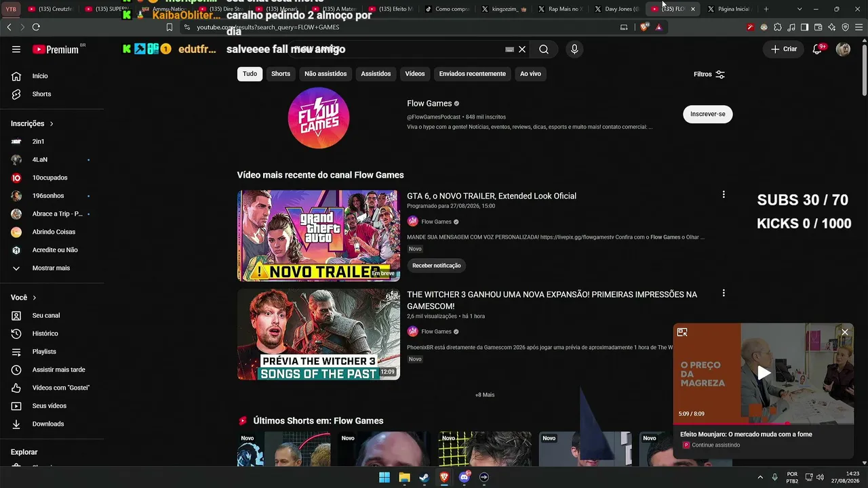The height and width of the screenshot is (488, 868).
Task: Bookmark this page in the address bar
Action: pyautogui.click(x=170, y=27)
